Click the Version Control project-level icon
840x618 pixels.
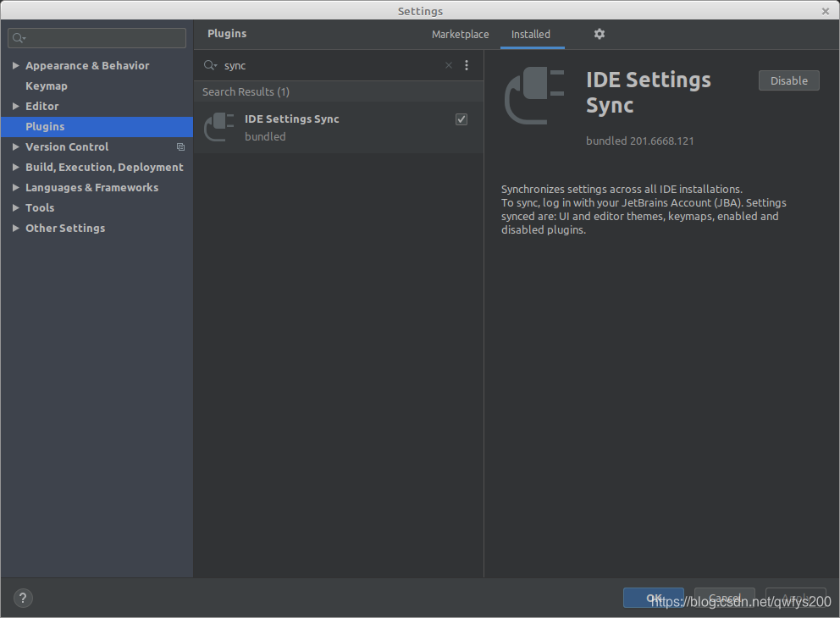[180, 146]
